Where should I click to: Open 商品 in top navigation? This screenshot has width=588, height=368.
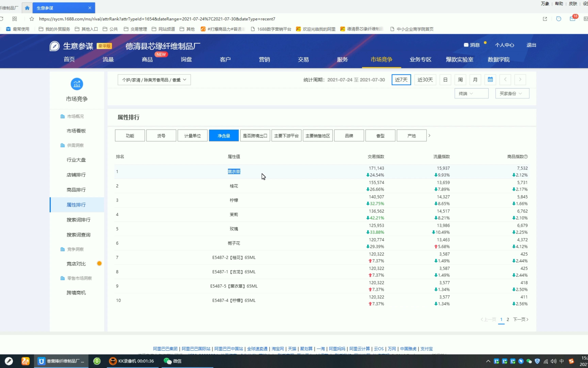pyautogui.click(x=147, y=59)
